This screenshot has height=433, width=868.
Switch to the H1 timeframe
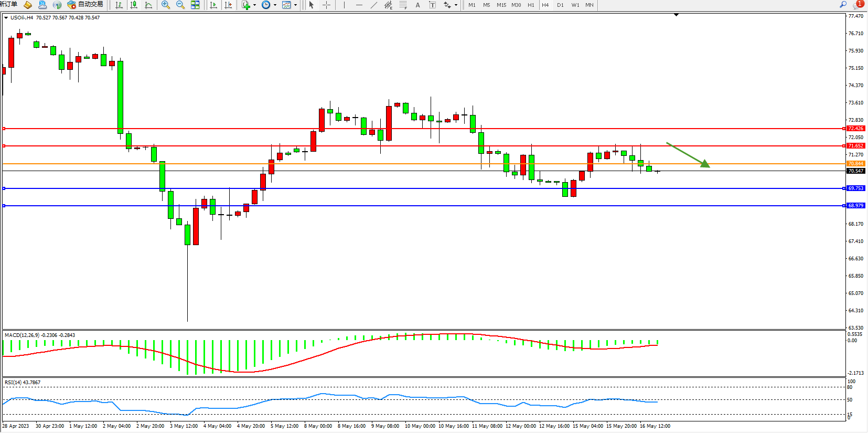click(531, 5)
